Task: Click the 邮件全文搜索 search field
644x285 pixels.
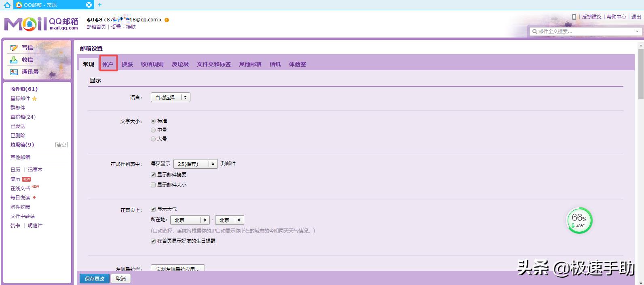Action: point(585,31)
